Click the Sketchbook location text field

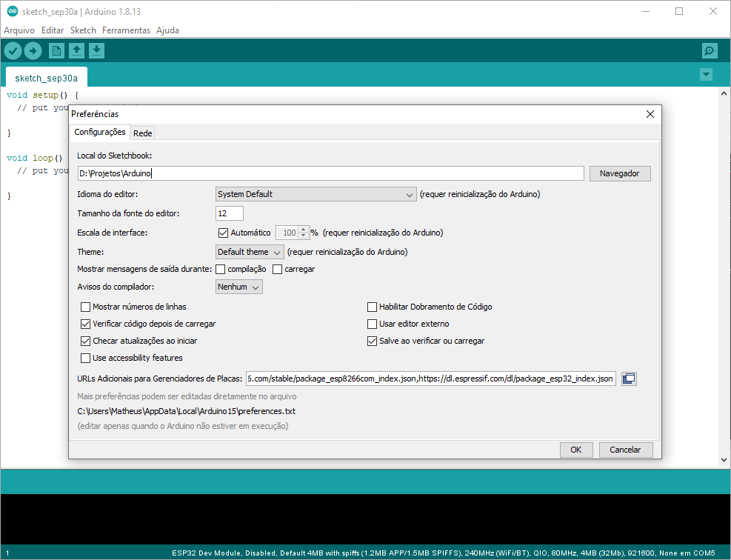pos(330,173)
